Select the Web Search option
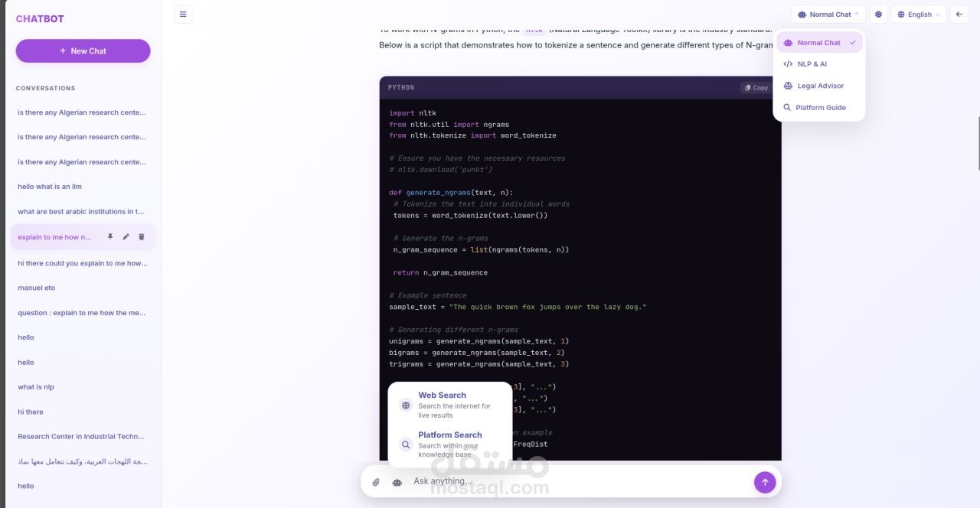The height and width of the screenshot is (508, 980). (449, 405)
